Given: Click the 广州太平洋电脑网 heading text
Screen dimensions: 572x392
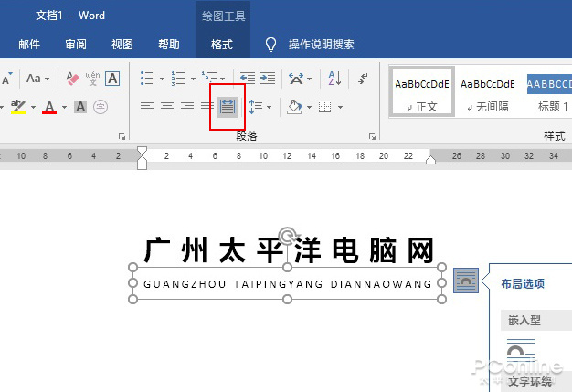Looking at the screenshot, I should point(288,250).
